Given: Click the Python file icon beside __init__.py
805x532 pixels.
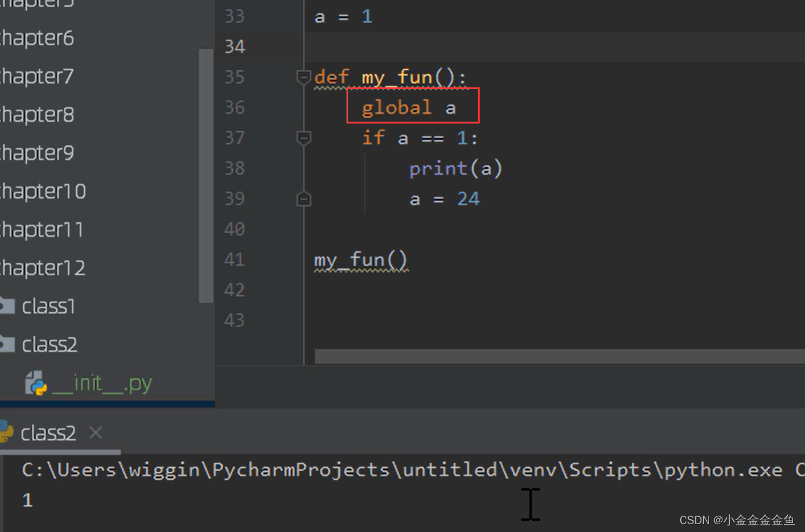Looking at the screenshot, I should tap(36, 384).
